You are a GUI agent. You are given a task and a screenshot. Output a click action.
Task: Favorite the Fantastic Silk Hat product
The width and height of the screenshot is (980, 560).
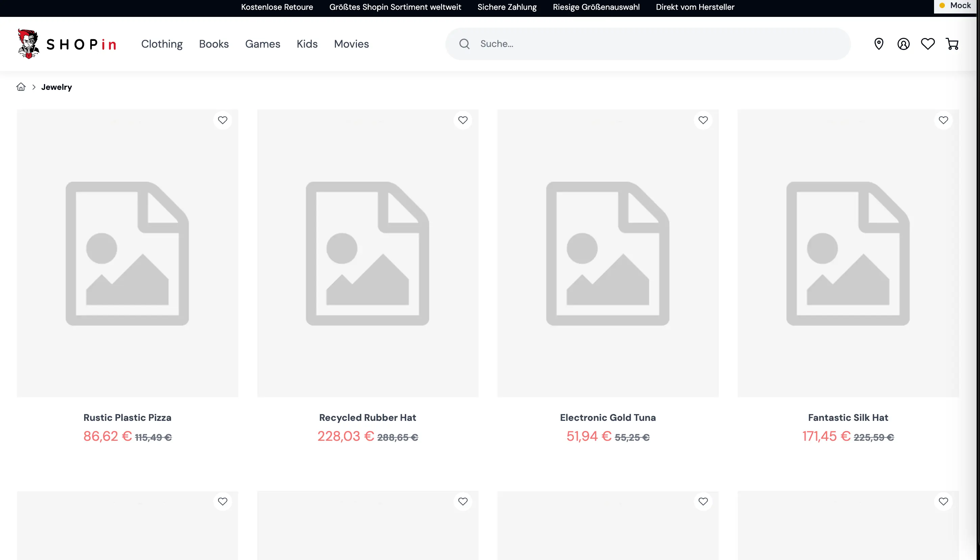point(943,120)
